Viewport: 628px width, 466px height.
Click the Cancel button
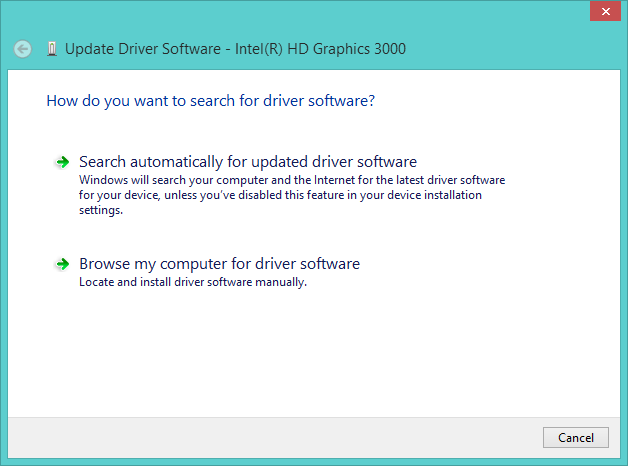[x=576, y=438]
